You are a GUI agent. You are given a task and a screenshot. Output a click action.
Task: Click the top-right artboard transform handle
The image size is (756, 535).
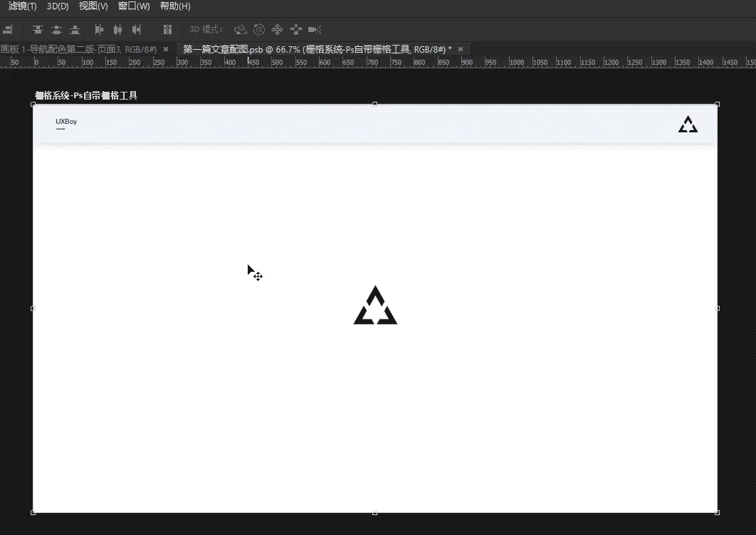click(717, 104)
